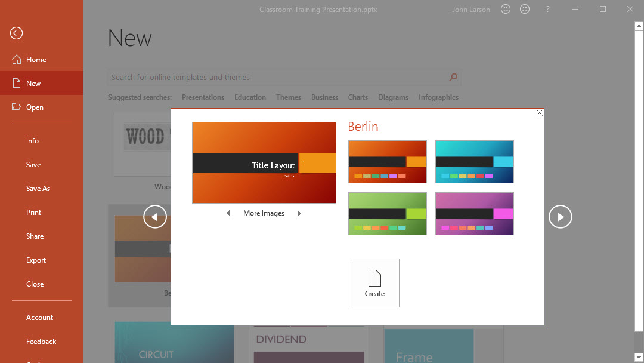Screen dimensions: 644x363
Task: Show previous image under More Images
Action: pyautogui.click(x=228, y=213)
